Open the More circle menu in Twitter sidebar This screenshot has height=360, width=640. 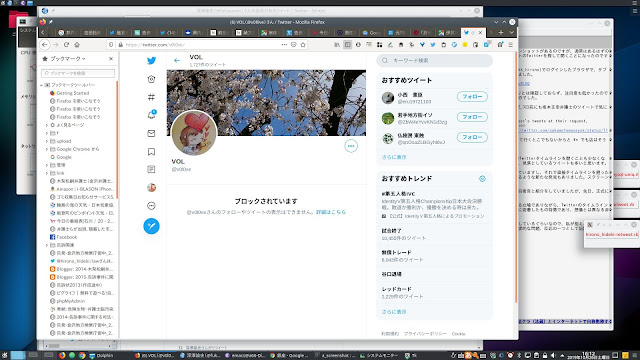tap(151, 206)
